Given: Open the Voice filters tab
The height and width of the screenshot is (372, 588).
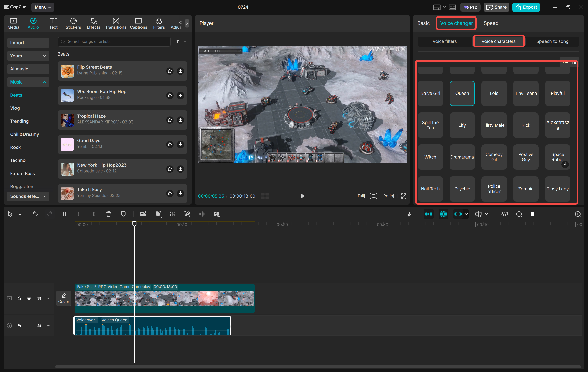Looking at the screenshot, I should [x=444, y=41].
